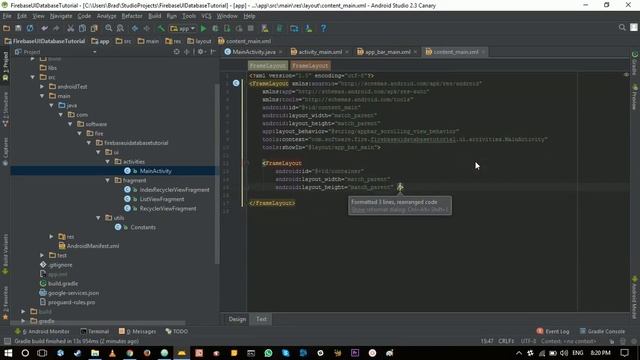Collapse the fragment folder arrow
Image resolution: width=640 pixels, height=360 pixels.
[x=108, y=180]
